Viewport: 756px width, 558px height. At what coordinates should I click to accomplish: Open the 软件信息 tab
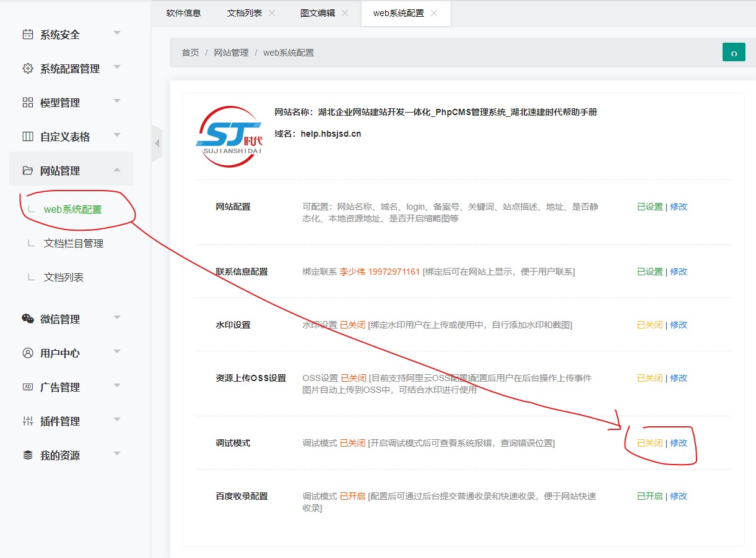point(183,13)
